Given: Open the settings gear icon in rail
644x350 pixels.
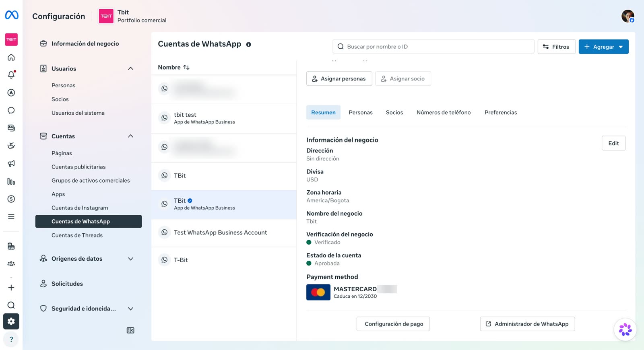Looking at the screenshot, I should coord(11,321).
